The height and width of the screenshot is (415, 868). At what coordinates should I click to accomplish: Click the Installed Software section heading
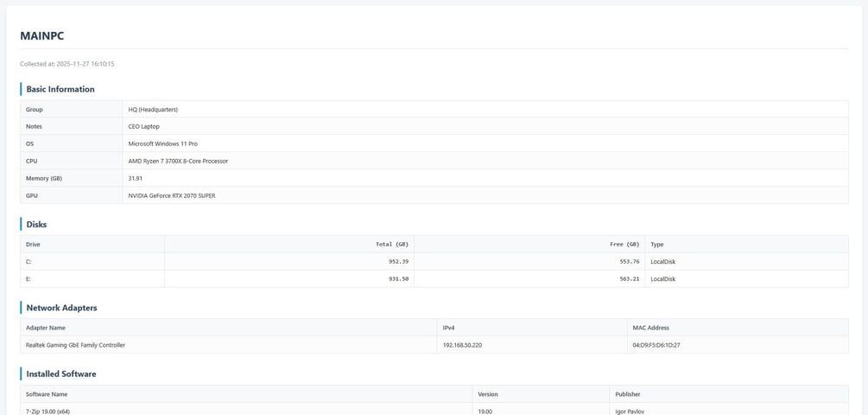pos(61,374)
